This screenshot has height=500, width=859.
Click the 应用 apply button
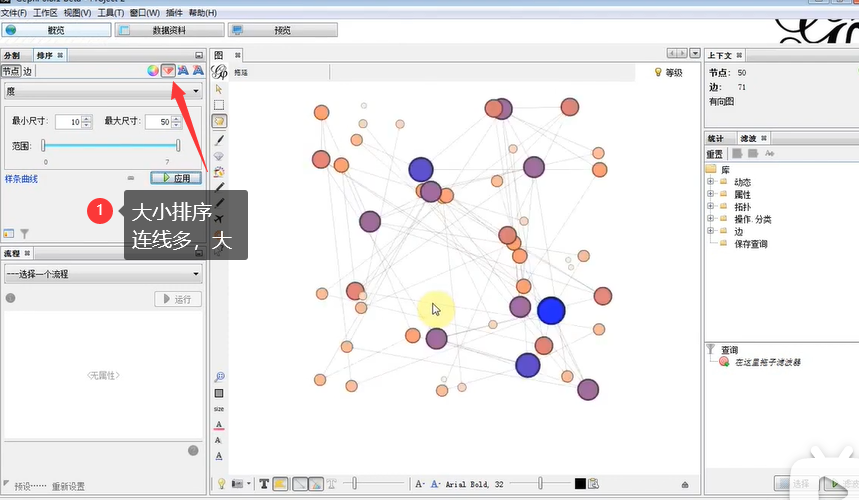tap(176, 178)
